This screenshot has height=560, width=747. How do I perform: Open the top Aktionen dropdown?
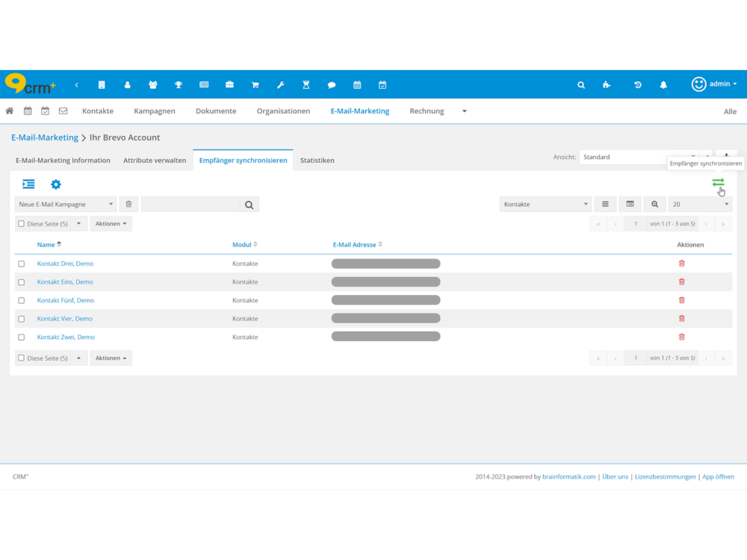111,224
